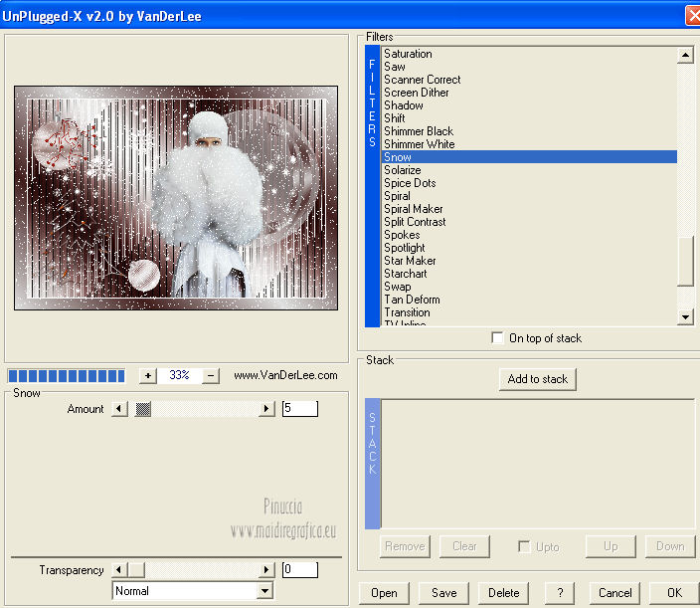Zoom out with the minus button
The width and height of the screenshot is (700, 608).
point(210,376)
